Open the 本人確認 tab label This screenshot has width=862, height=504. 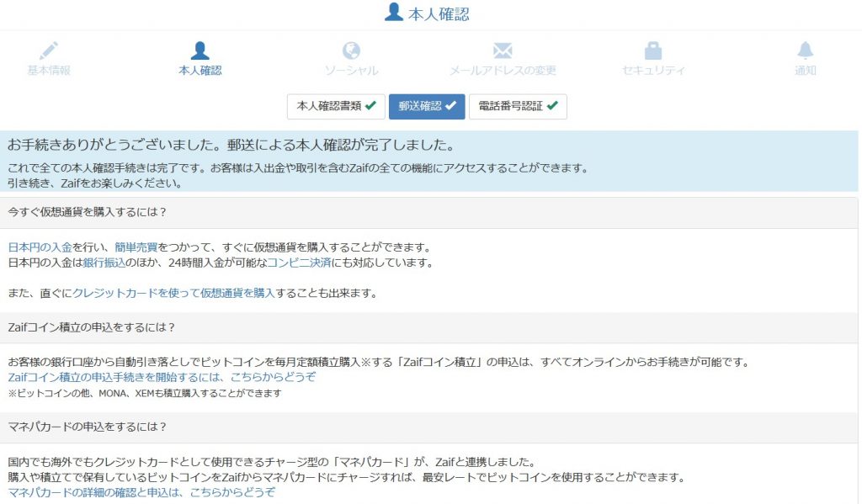point(200,71)
